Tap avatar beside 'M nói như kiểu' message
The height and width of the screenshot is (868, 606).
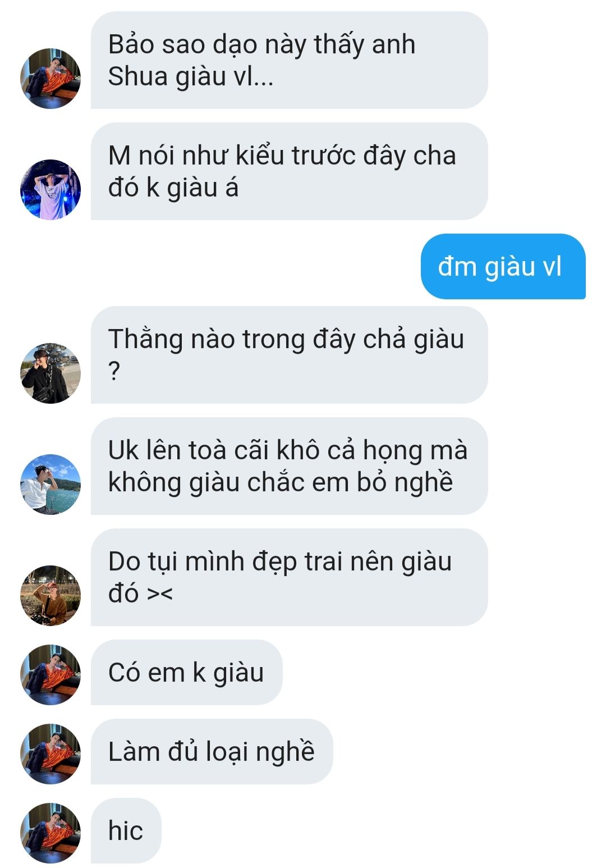pyautogui.click(x=50, y=189)
